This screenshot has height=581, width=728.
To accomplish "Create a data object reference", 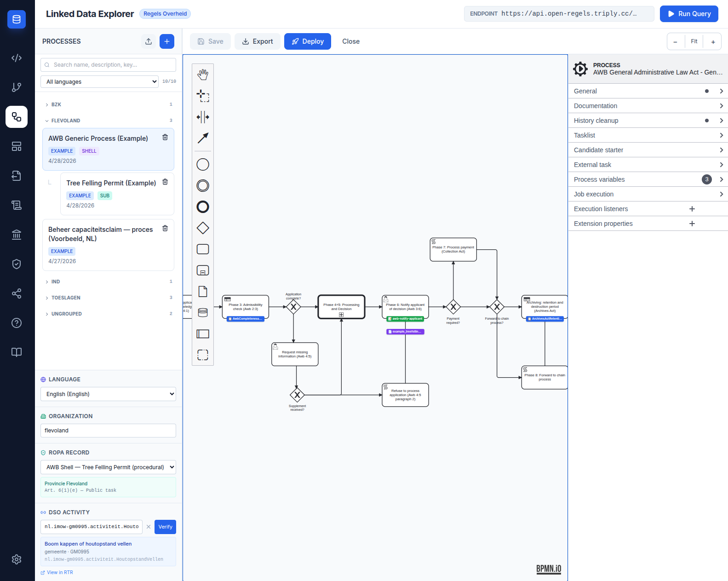I will (x=203, y=291).
